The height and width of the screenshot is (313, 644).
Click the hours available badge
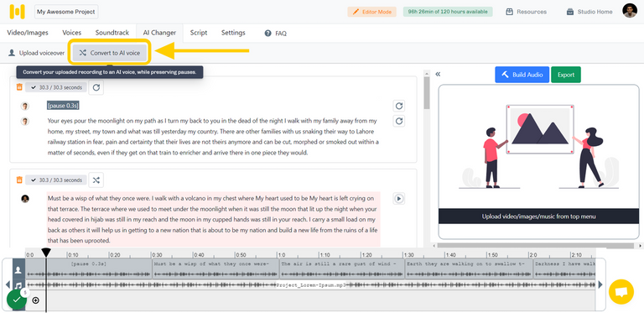tap(448, 12)
